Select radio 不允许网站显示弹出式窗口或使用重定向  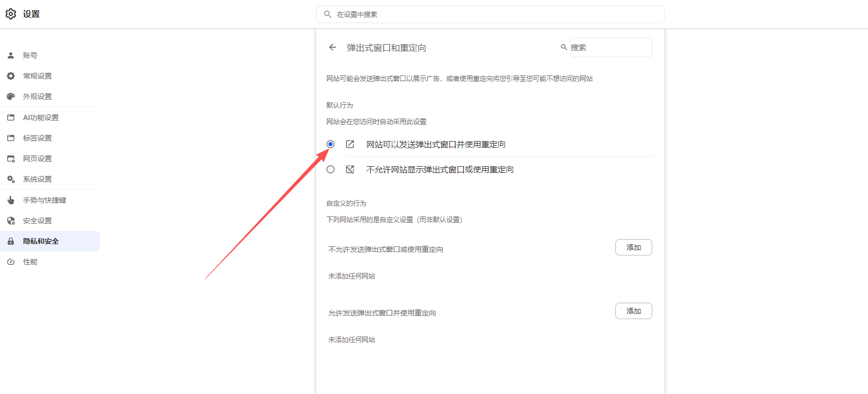(x=330, y=169)
